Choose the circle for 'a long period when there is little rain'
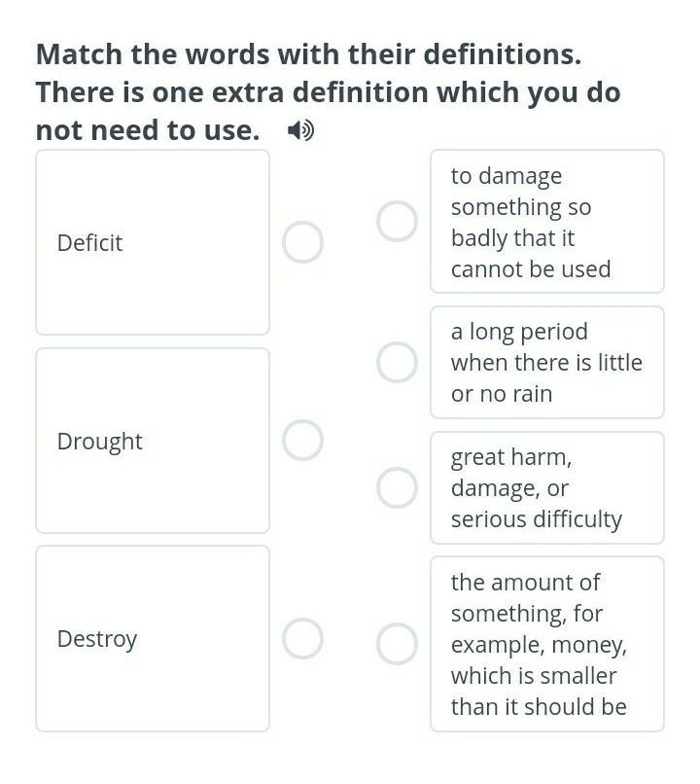This screenshot has width=700, height=784. tap(398, 363)
